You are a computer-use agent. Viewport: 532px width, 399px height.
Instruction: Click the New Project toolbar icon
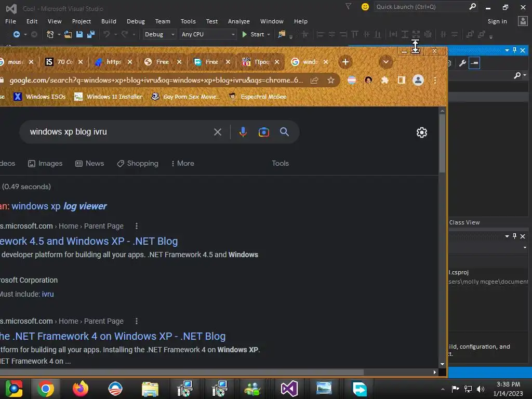point(50,34)
